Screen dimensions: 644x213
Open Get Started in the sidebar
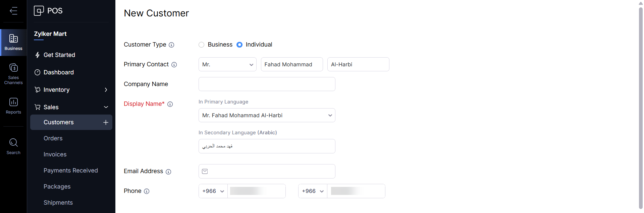(x=59, y=55)
